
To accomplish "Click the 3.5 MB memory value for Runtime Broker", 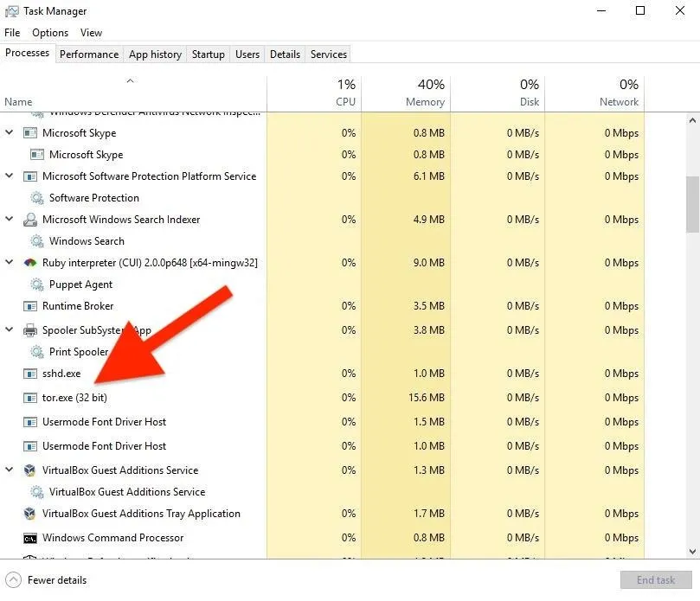I will click(429, 306).
